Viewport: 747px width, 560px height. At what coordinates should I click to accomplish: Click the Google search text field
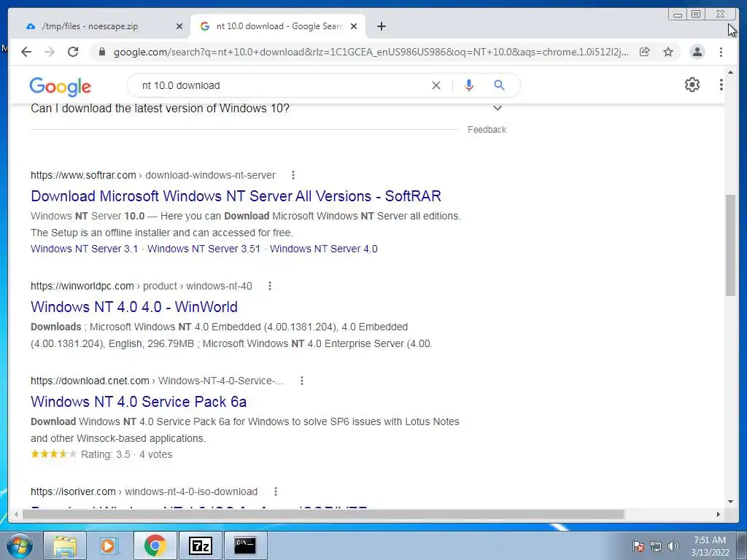281,85
